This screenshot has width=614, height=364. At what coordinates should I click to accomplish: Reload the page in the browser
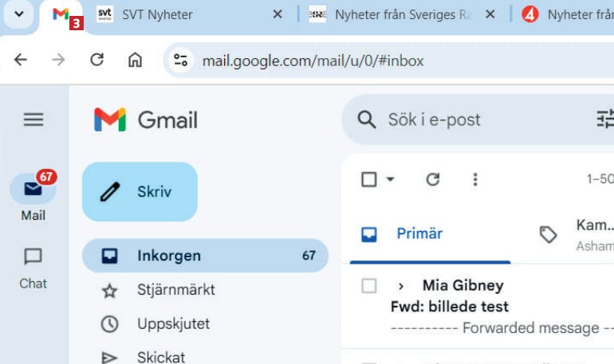click(97, 60)
